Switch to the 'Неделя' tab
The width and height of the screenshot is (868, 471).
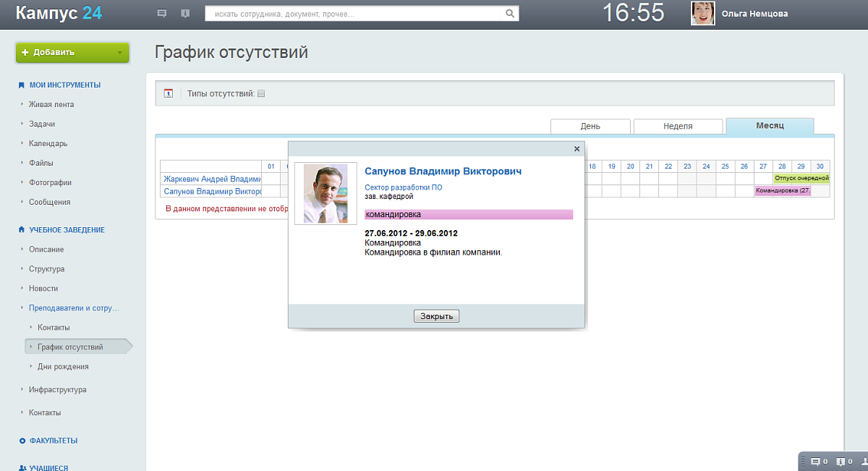[678, 126]
